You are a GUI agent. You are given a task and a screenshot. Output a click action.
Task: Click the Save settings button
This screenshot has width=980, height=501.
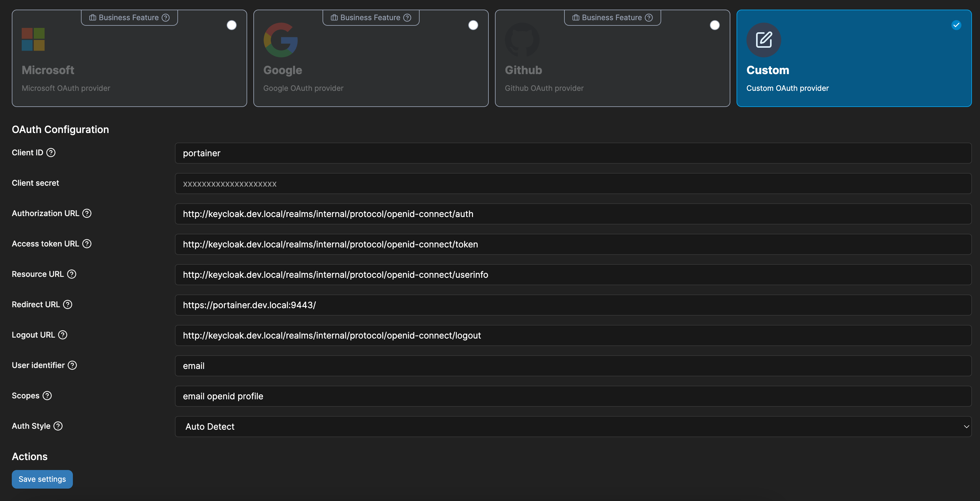[42, 479]
